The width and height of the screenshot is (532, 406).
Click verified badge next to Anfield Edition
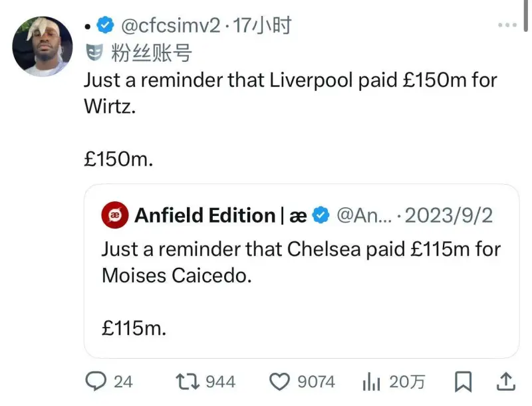321,215
